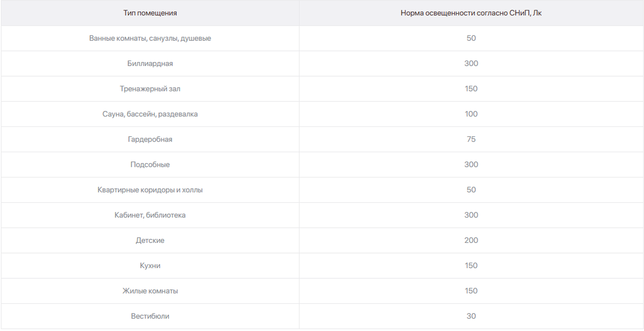Select the "Тренажерный зал" row label
Screen dimensions: 644x331
click(x=150, y=88)
